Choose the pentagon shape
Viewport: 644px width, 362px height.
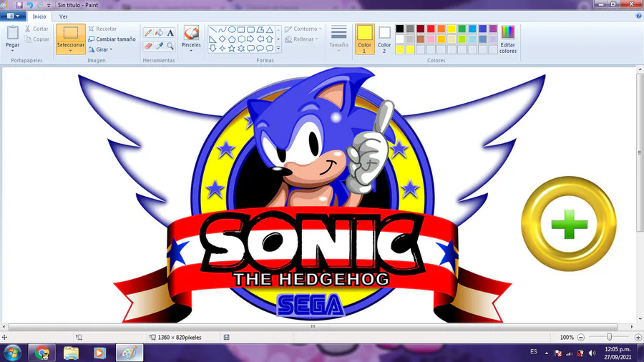(232, 39)
